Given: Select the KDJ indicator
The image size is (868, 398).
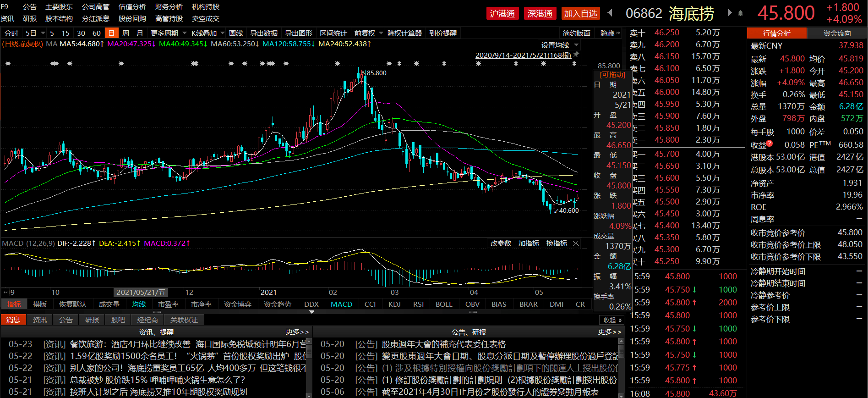Looking at the screenshot, I should (x=394, y=304).
